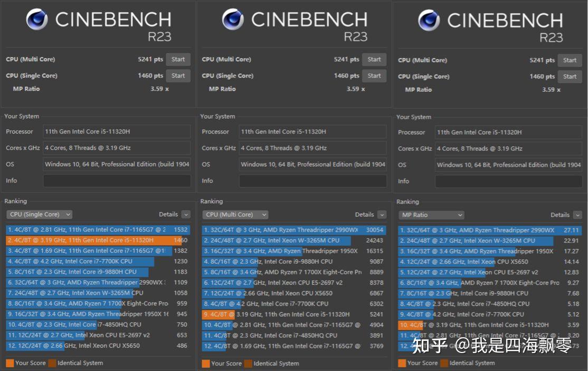
Task: Click the OS field in the Multi Core ranking window
Action: click(x=313, y=165)
